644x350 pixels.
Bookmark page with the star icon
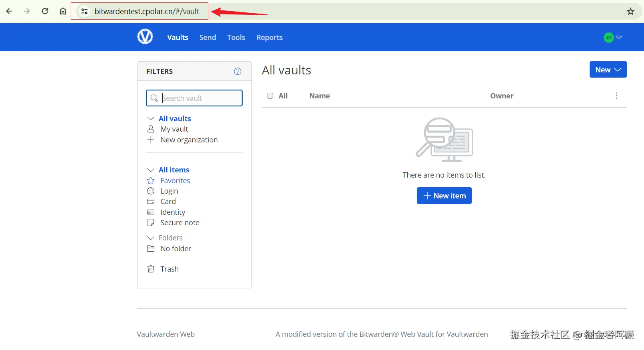(630, 11)
